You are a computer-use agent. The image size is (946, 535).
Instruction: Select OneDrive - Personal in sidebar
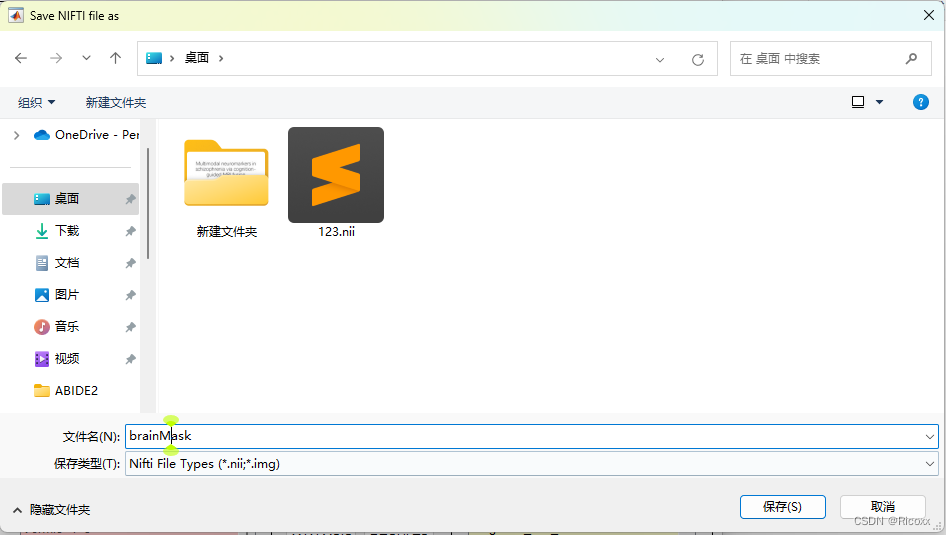pyautogui.click(x=86, y=135)
